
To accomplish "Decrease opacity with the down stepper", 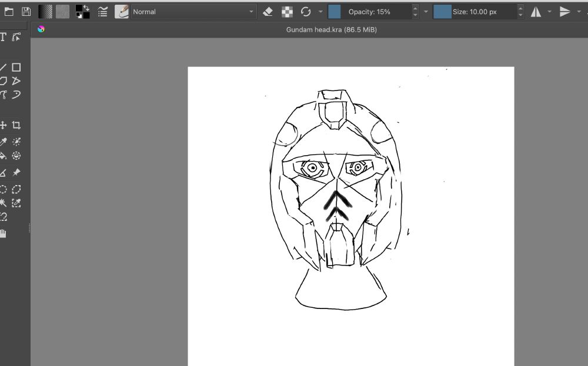I will [x=415, y=15].
